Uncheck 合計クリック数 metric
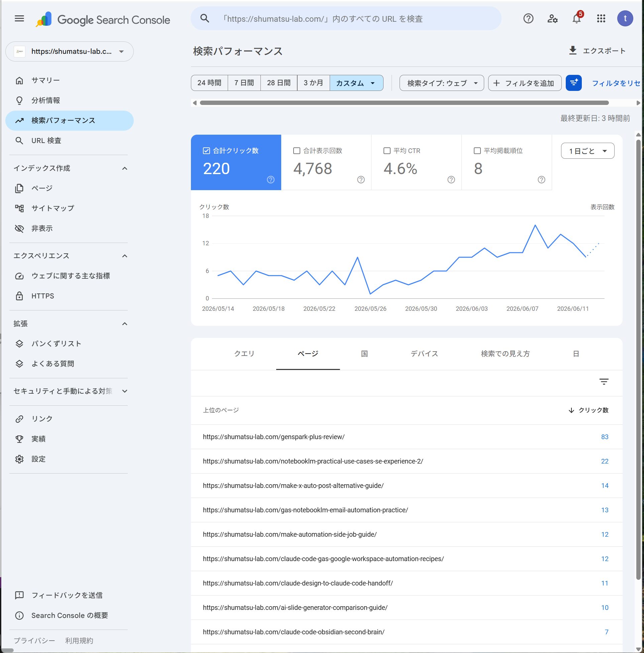Viewport: 644px width, 653px height. pyautogui.click(x=206, y=151)
